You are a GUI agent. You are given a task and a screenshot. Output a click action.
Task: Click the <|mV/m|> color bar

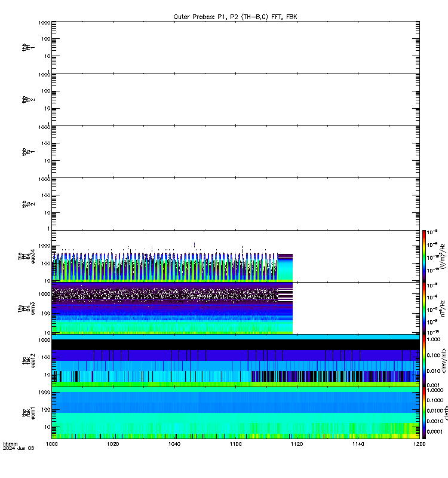tap(424, 361)
